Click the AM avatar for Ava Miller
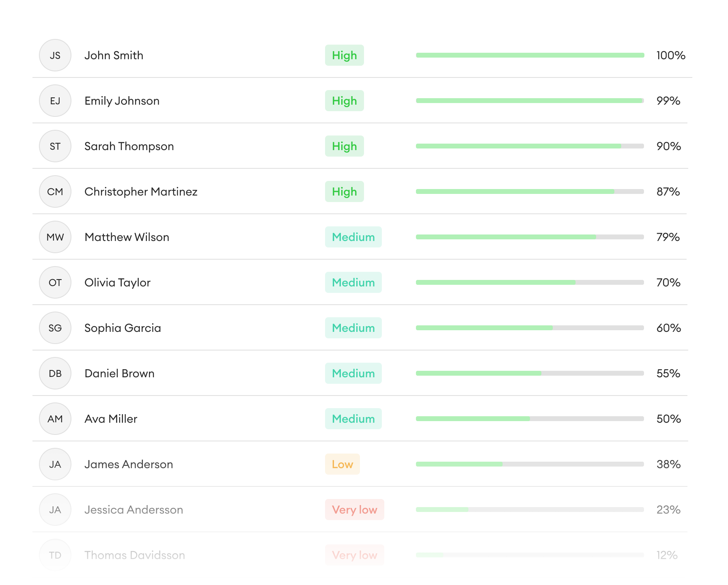The image size is (728, 585). 55,419
